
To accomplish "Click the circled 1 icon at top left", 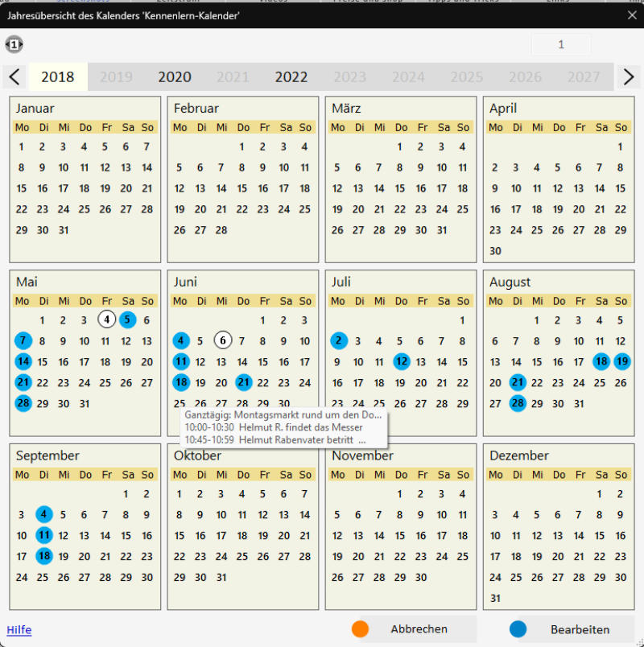I will point(14,45).
